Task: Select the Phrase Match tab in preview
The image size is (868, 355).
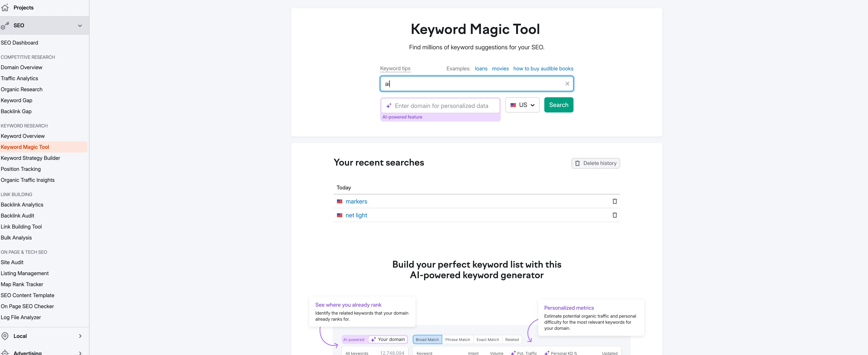Action: coord(458,339)
